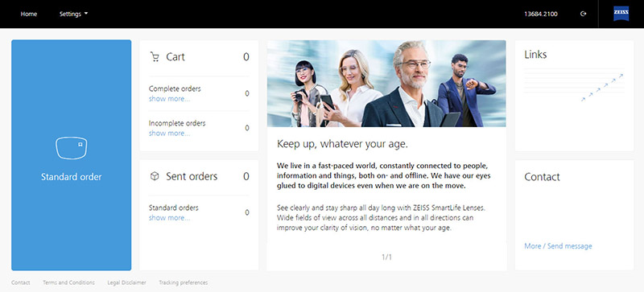644x292 pixels.
Task: Click the SmartLife banner image
Action: (386, 84)
